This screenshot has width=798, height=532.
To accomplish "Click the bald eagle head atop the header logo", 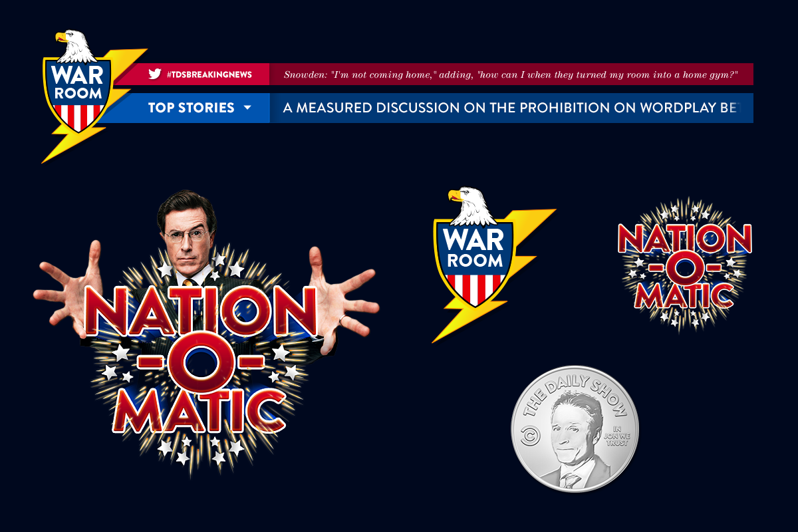I will point(71,45).
